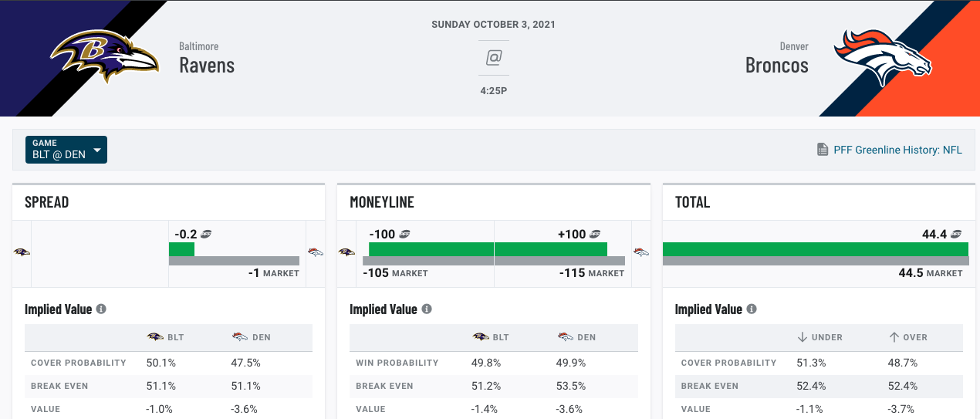Click Ravens icon in Spread BLT column header

[155, 337]
